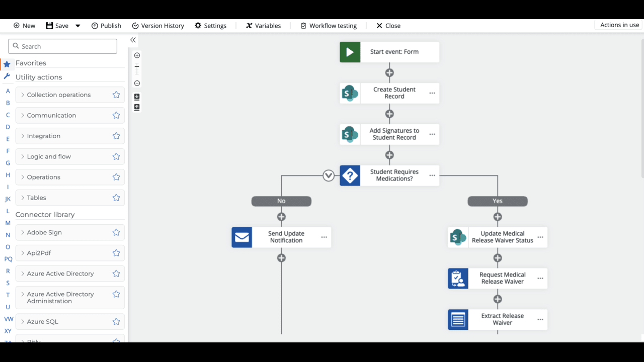Open the Variables panel
The height and width of the screenshot is (362, 644).
pyautogui.click(x=263, y=26)
